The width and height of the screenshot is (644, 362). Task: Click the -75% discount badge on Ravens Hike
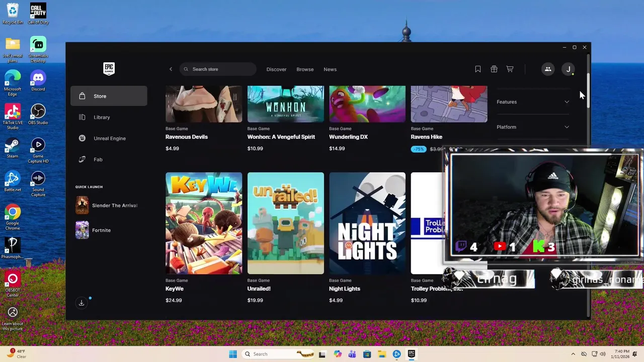[x=419, y=149]
